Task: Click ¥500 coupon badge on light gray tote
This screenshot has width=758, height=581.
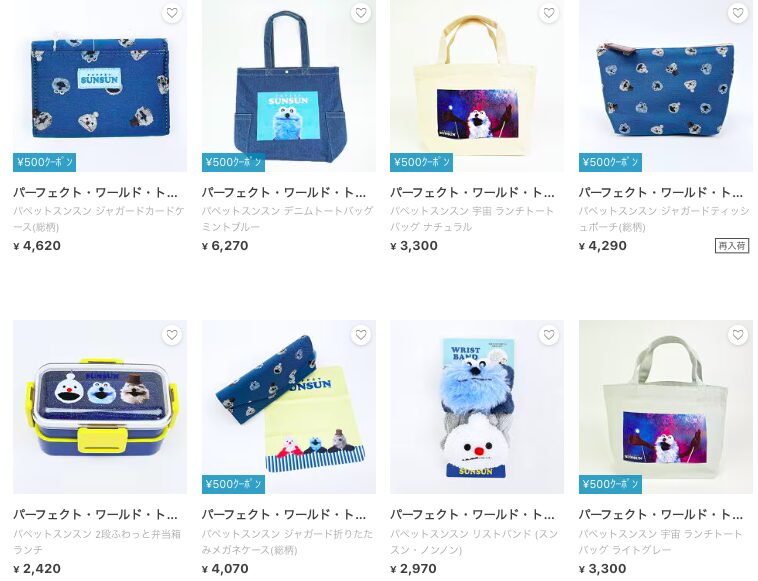Action: click(x=610, y=484)
